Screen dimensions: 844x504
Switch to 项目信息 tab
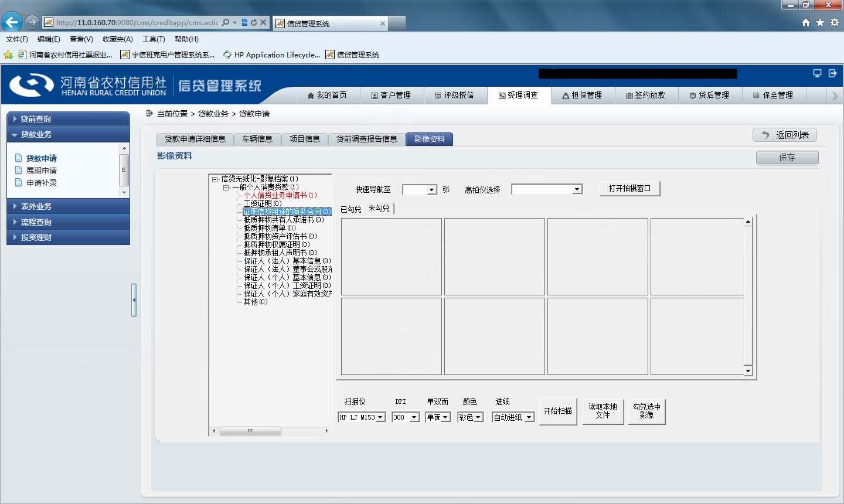(305, 139)
